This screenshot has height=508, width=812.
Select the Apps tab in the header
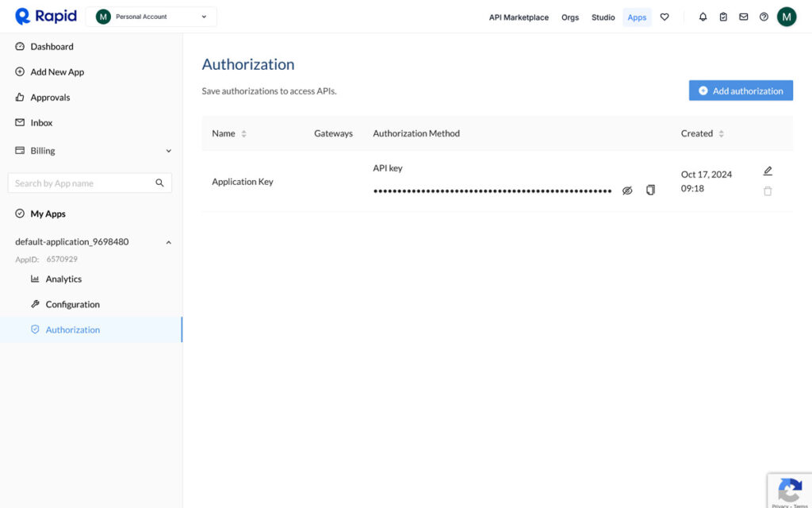pyautogui.click(x=637, y=17)
